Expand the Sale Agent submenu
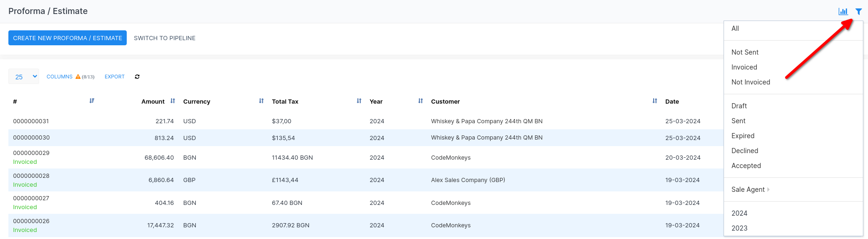Image resolution: width=868 pixels, height=239 pixels. (750, 190)
